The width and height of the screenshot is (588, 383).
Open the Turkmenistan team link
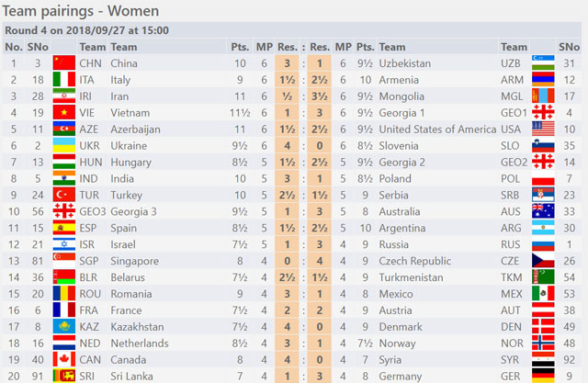[x=411, y=277]
